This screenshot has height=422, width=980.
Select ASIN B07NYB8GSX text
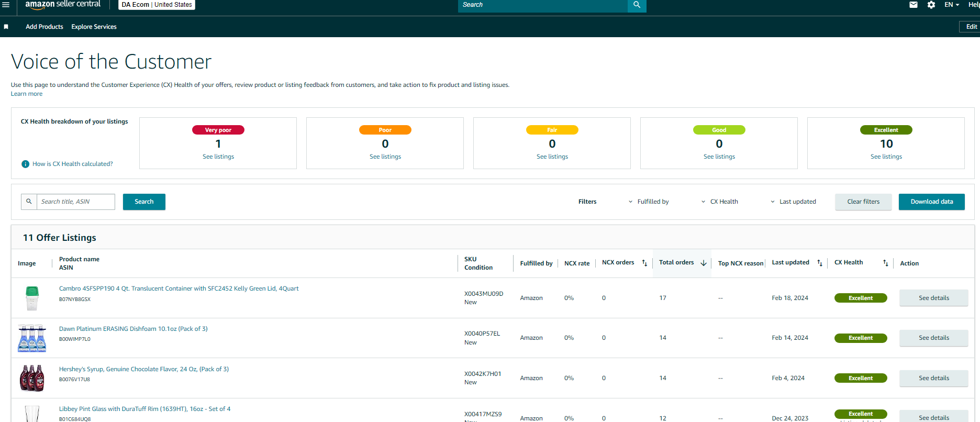[75, 299]
